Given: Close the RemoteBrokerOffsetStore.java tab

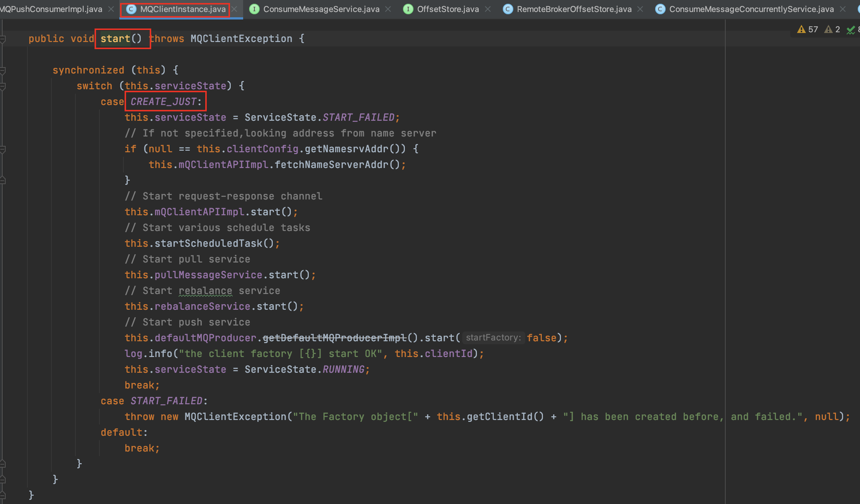Looking at the screenshot, I should pyautogui.click(x=640, y=9).
